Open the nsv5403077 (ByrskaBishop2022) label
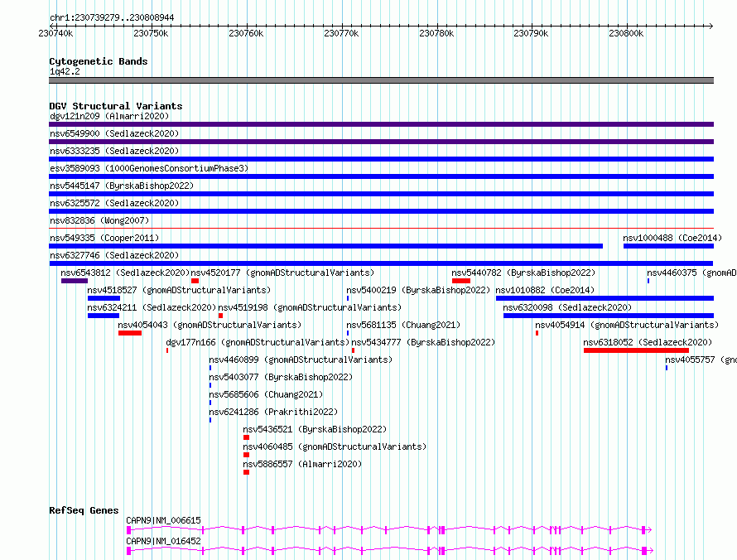 coord(281,377)
